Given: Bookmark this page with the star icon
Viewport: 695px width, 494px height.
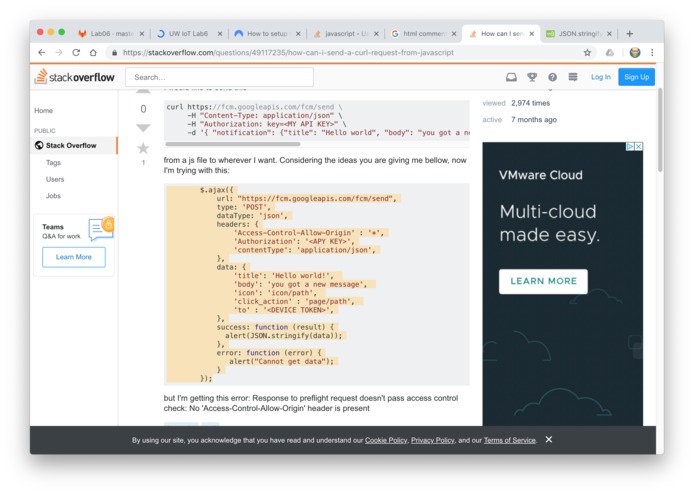Looking at the screenshot, I should coord(587,52).
